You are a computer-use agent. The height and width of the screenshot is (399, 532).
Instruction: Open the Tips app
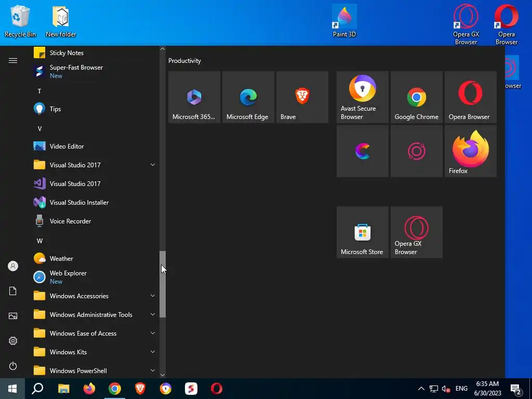[x=95, y=109]
